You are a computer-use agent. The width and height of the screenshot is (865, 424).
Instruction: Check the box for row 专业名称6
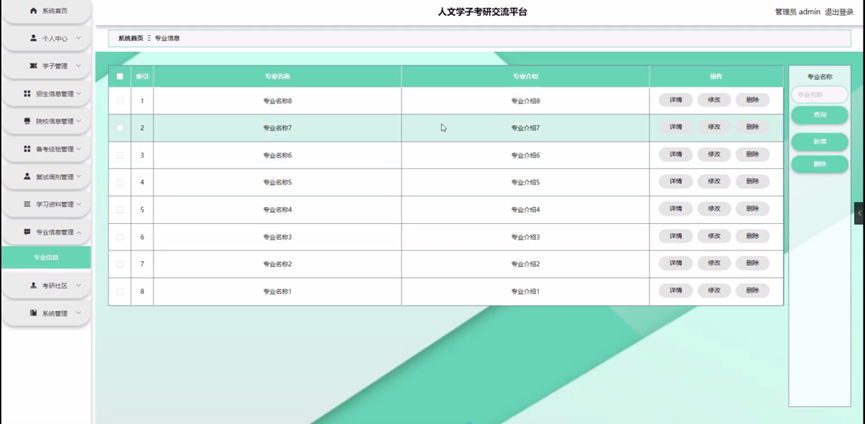(120, 155)
